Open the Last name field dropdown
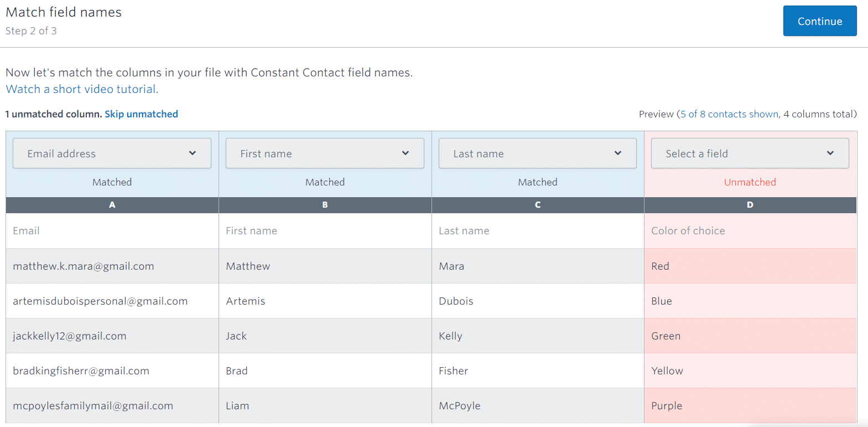Image resolution: width=868 pixels, height=427 pixels. click(537, 153)
